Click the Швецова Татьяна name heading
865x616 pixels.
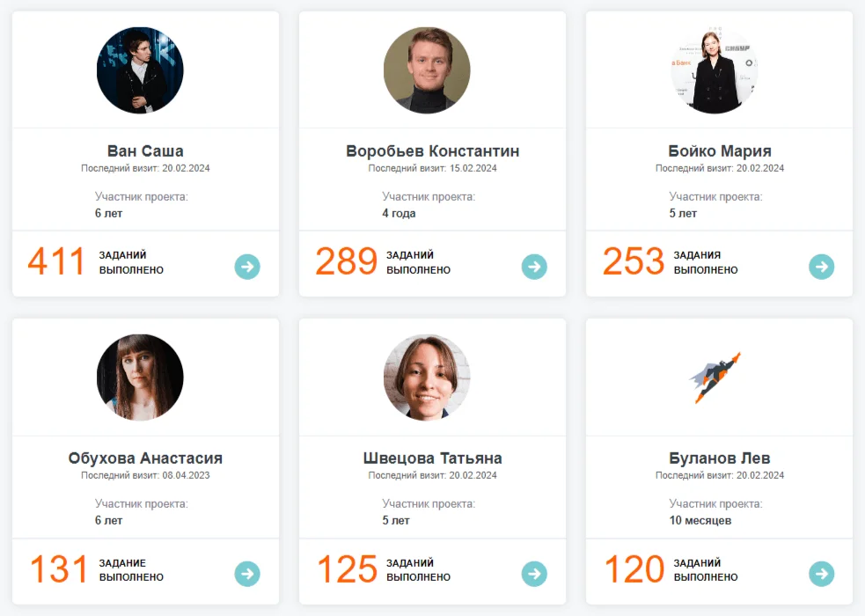pyautogui.click(x=433, y=458)
